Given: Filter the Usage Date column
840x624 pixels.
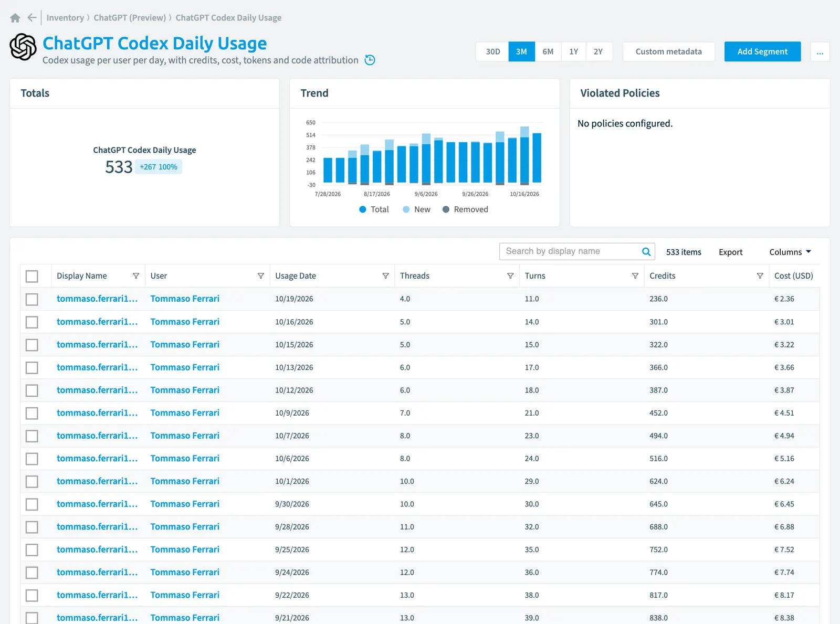Looking at the screenshot, I should [x=385, y=276].
